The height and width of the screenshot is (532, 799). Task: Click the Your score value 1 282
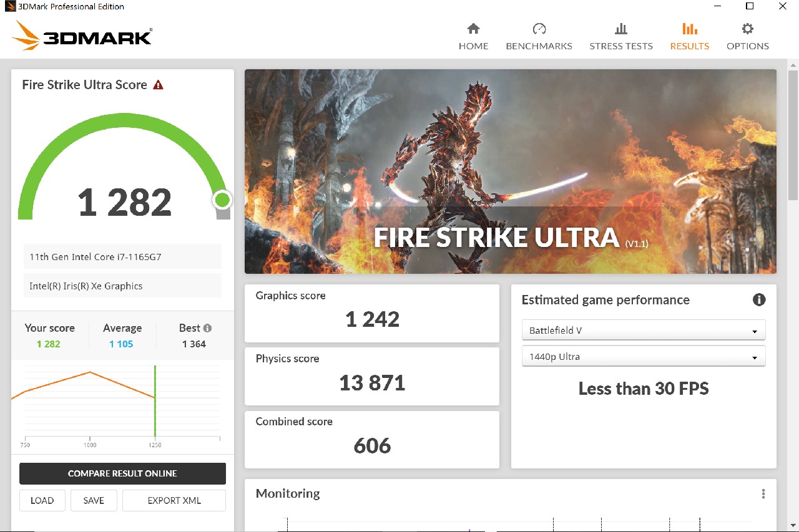(48, 344)
